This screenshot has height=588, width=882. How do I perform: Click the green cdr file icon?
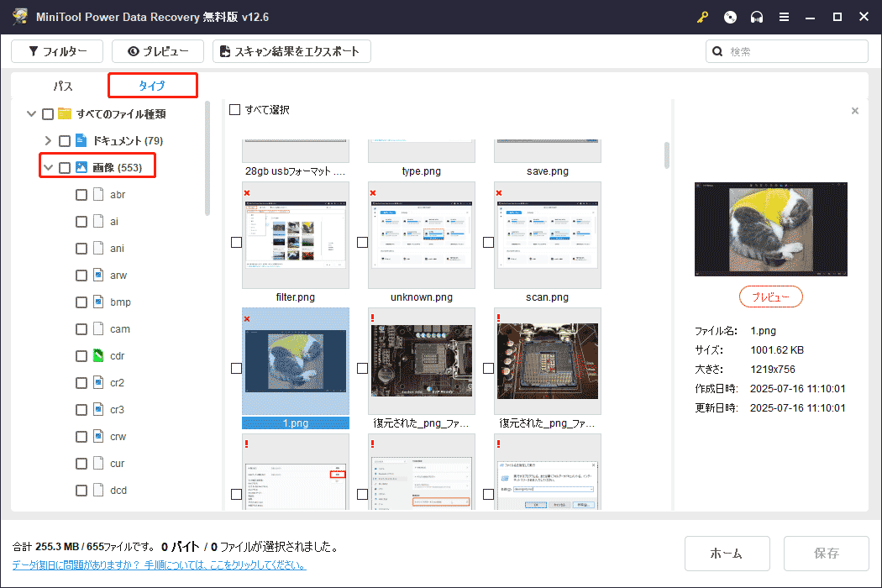[98, 355]
